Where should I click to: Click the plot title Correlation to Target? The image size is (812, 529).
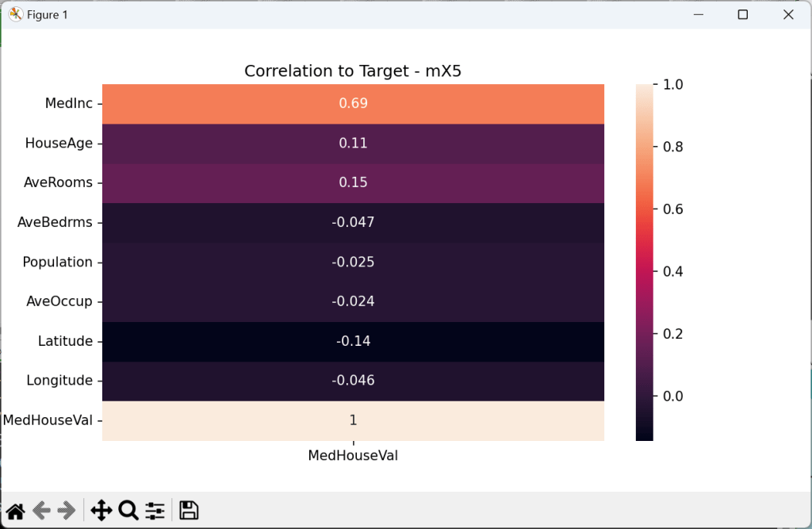[353, 71]
